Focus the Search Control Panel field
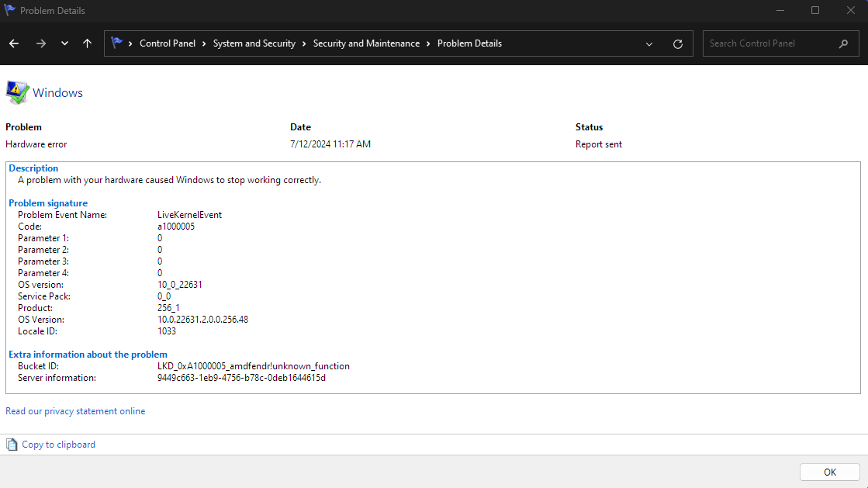The width and height of the screenshot is (868, 488). pos(780,43)
